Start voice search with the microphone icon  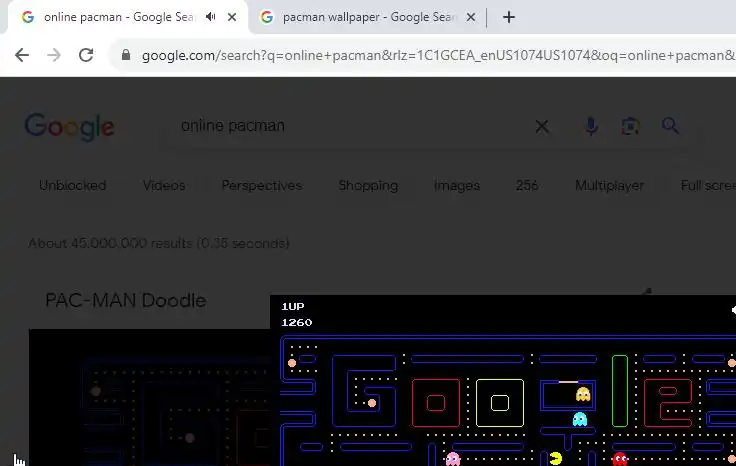(591, 126)
